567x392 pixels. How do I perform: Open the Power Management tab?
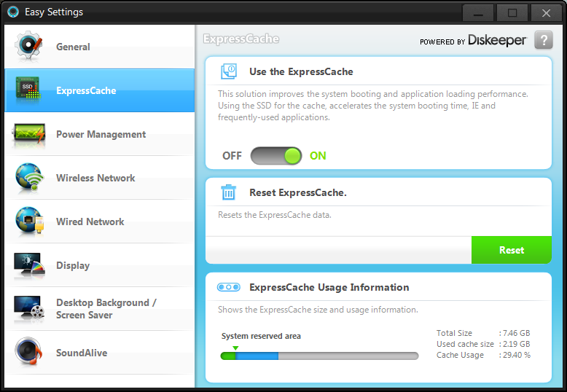[101, 134]
